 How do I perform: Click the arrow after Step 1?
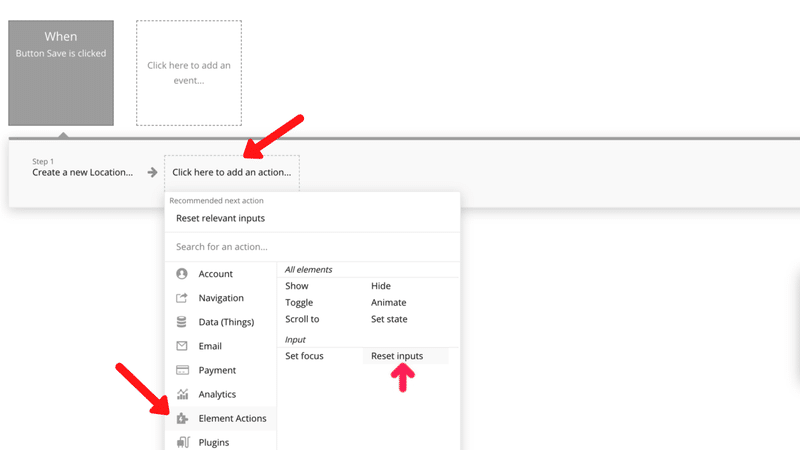[152, 172]
